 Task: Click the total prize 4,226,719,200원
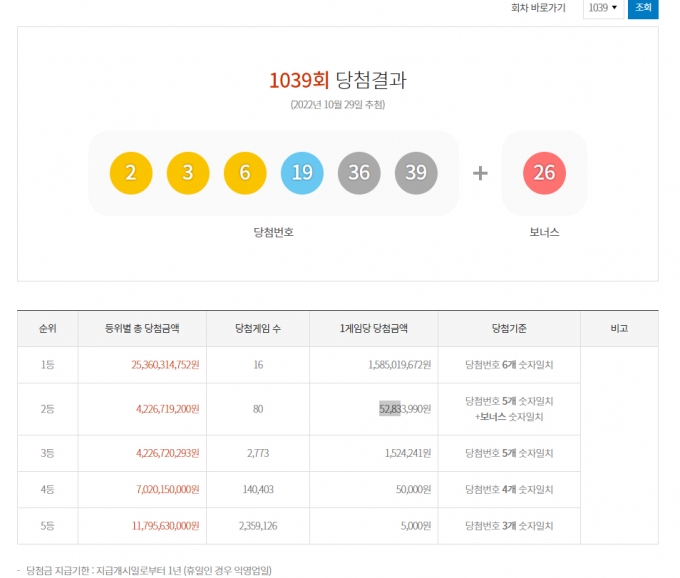[167, 409]
